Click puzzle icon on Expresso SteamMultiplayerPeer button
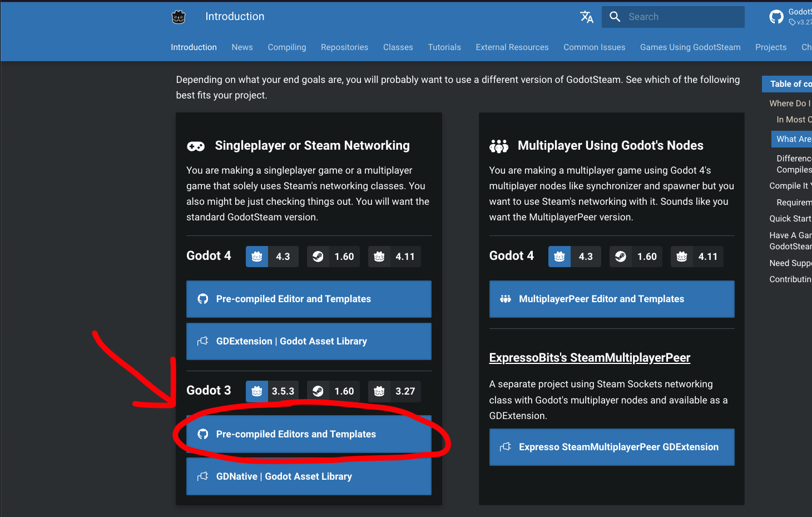 coord(506,447)
